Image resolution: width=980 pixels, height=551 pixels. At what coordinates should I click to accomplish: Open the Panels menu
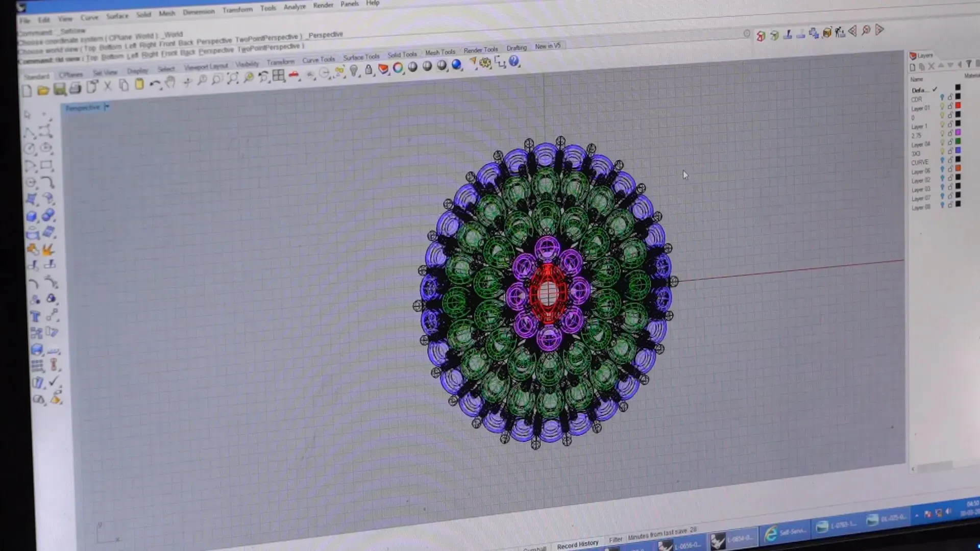[350, 4]
